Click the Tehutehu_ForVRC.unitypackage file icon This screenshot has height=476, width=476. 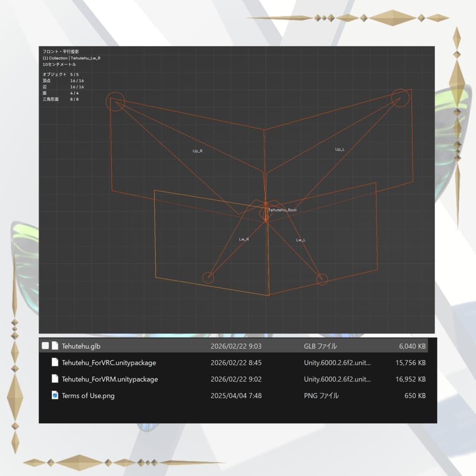pos(55,362)
